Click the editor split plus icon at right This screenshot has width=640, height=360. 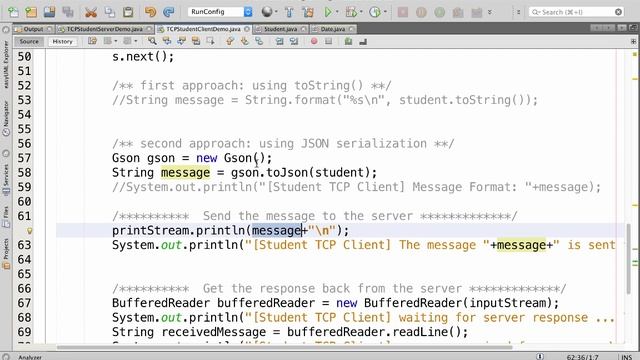[633, 42]
